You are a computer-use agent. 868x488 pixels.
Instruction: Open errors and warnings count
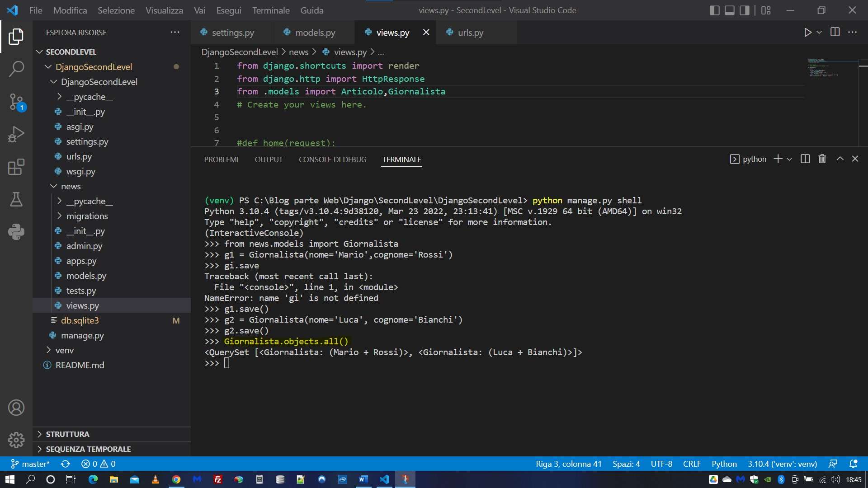[x=98, y=464]
